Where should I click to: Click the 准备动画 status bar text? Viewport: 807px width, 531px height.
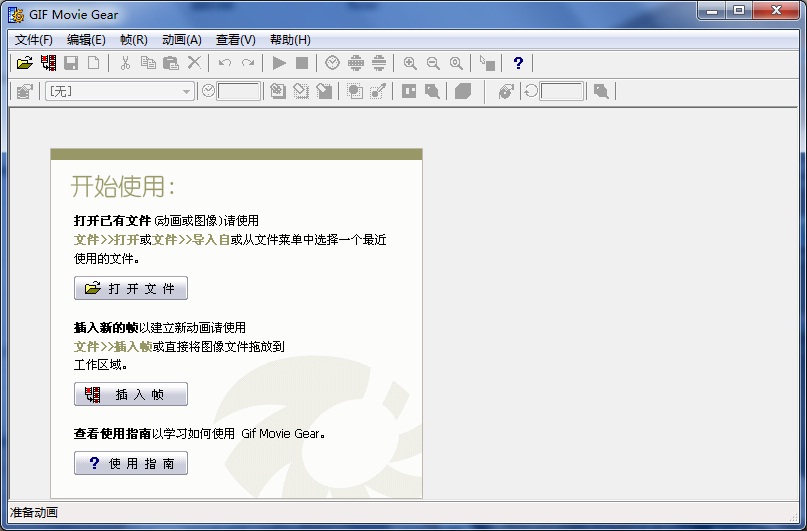point(33,512)
